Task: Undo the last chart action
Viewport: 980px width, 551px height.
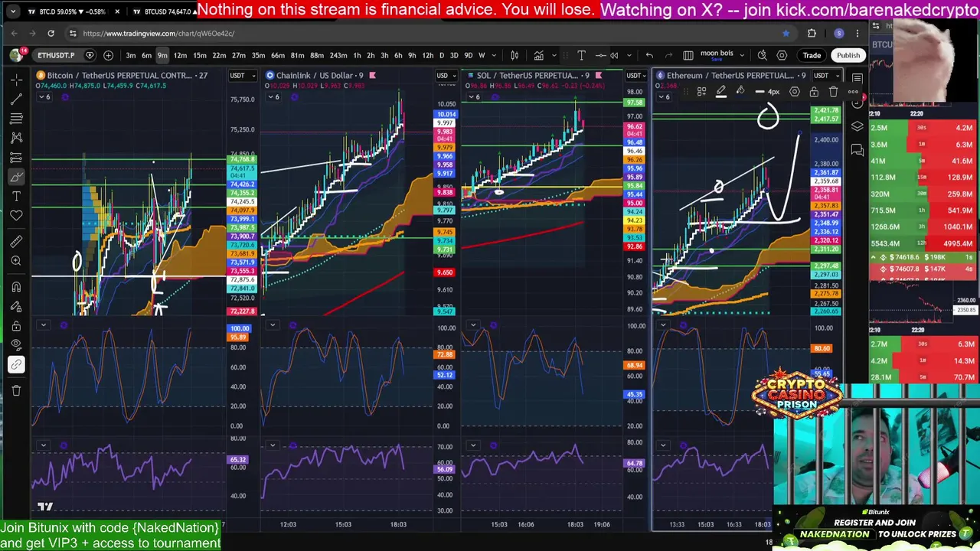Action: pos(649,55)
